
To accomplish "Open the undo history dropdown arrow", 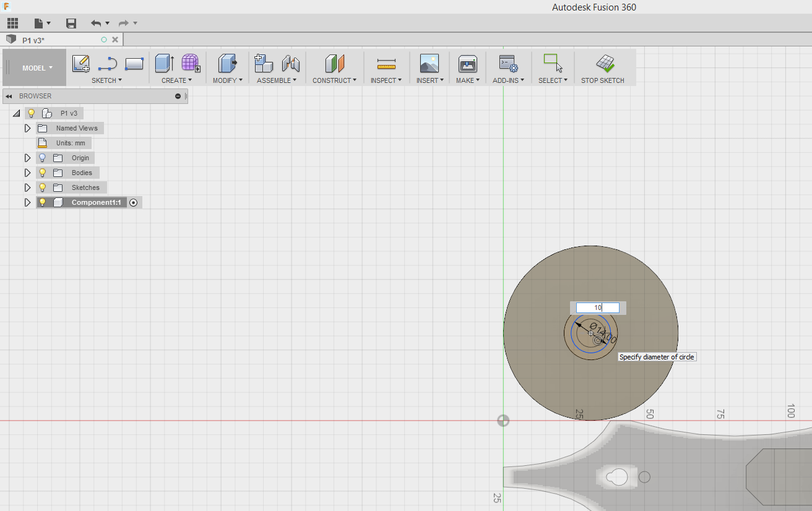I will point(107,24).
